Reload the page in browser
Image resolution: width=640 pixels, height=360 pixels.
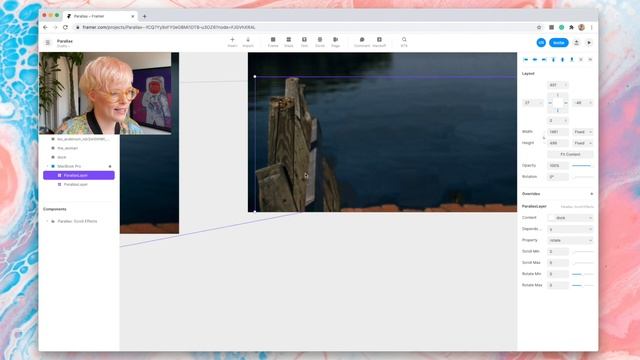tap(65, 27)
